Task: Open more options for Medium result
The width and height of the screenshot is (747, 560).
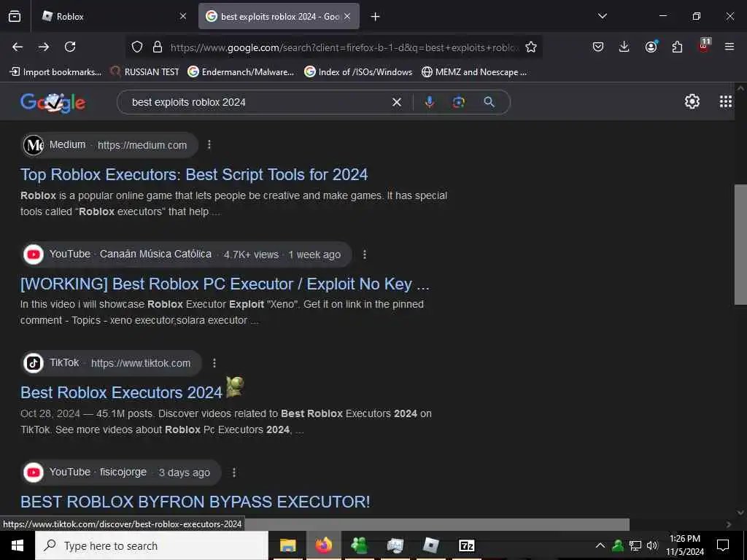Action: coord(209,145)
